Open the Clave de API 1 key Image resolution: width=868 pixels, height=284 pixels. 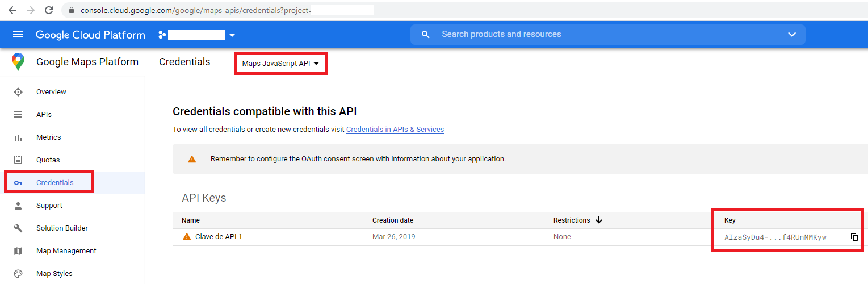[219, 237]
